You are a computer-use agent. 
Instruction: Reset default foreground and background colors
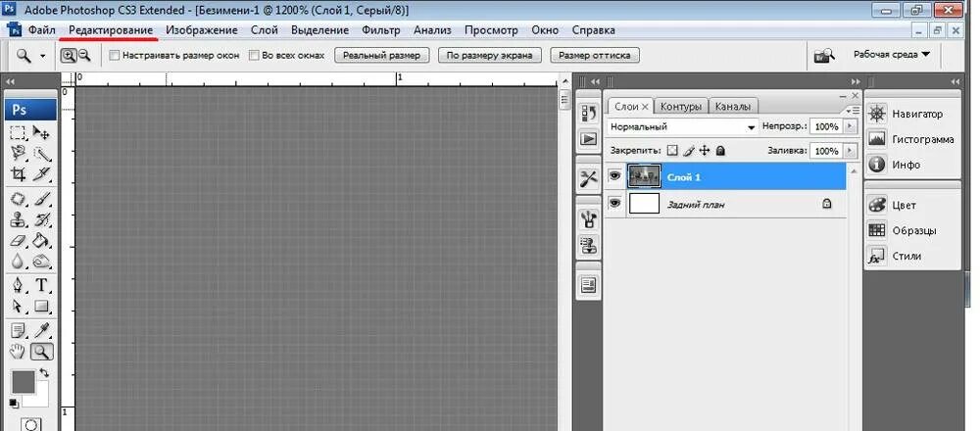coord(14,404)
